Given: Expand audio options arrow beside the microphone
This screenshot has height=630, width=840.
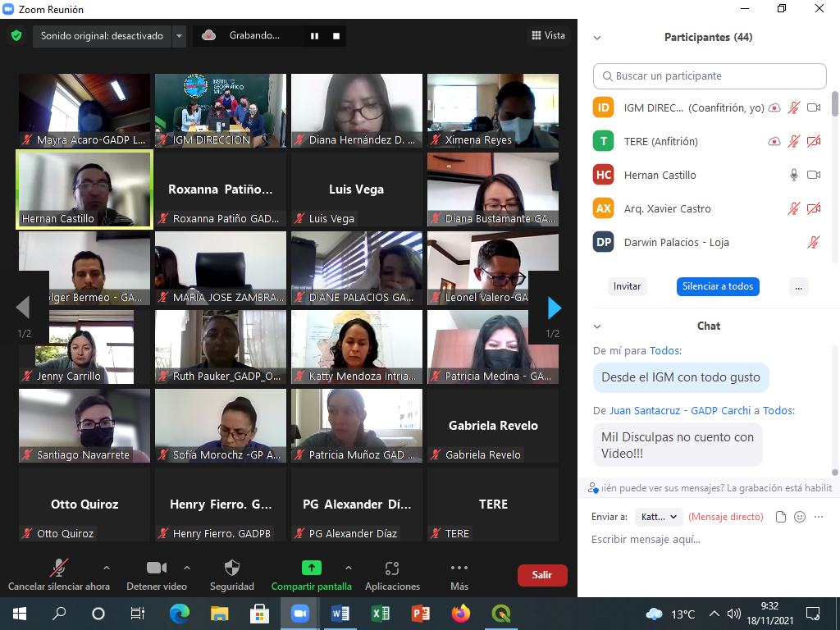Looking at the screenshot, I should click(106, 568).
